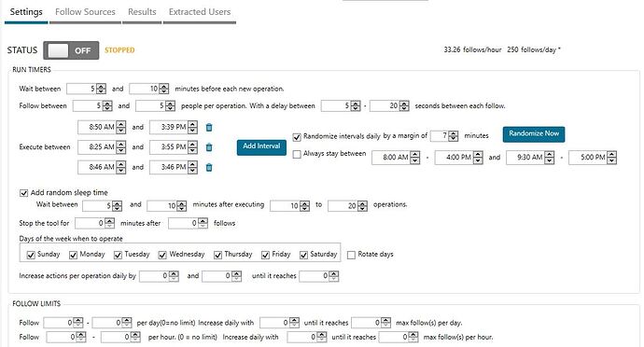Adjust Increase actions daily second spinner after 'and'
644x347 pixels.
pos(222,276)
